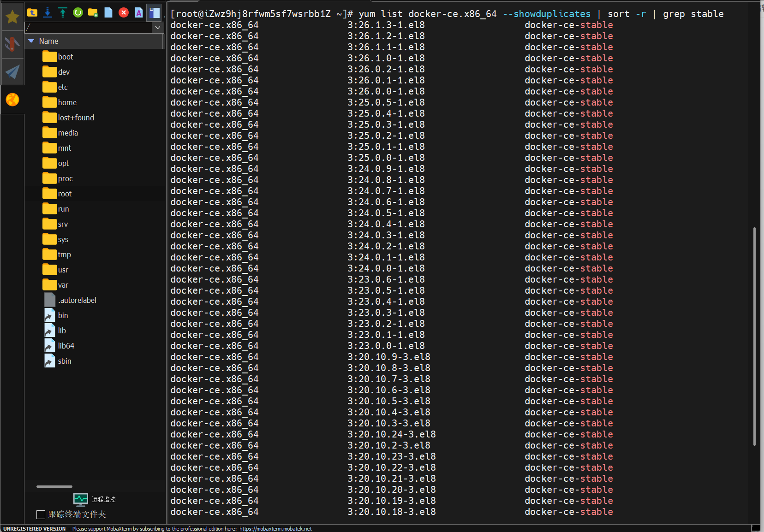Create a new directory with folder-plus icon
Image resolution: width=764 pixels, height=532 pixels.
pos(93,12)
